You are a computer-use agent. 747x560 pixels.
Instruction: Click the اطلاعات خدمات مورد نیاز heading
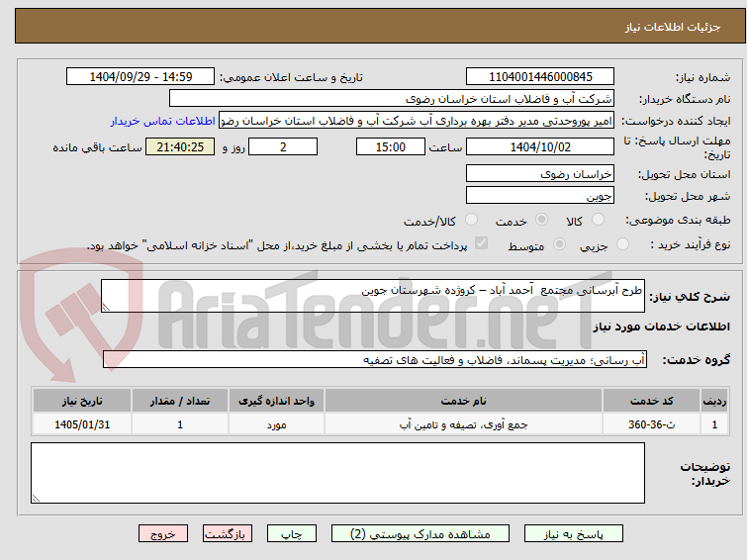click(x=661, y=327)
